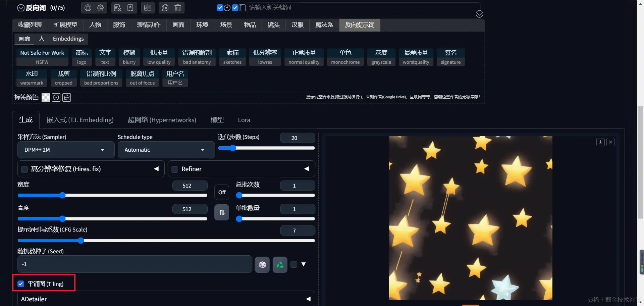This screenshot has width=644, height=306.
Task: Click the clock icon near the keyword input
Action: (227, 8)
